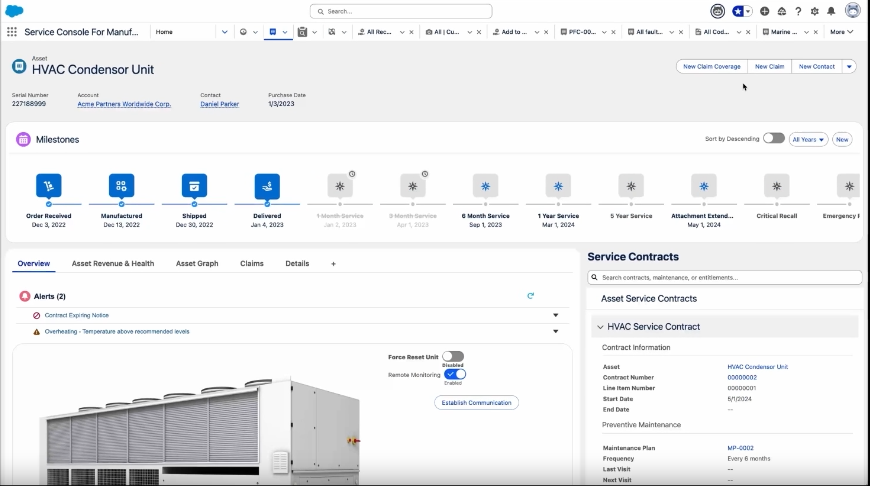Click the HVAC condenser unit image

[x=199, y=431]
